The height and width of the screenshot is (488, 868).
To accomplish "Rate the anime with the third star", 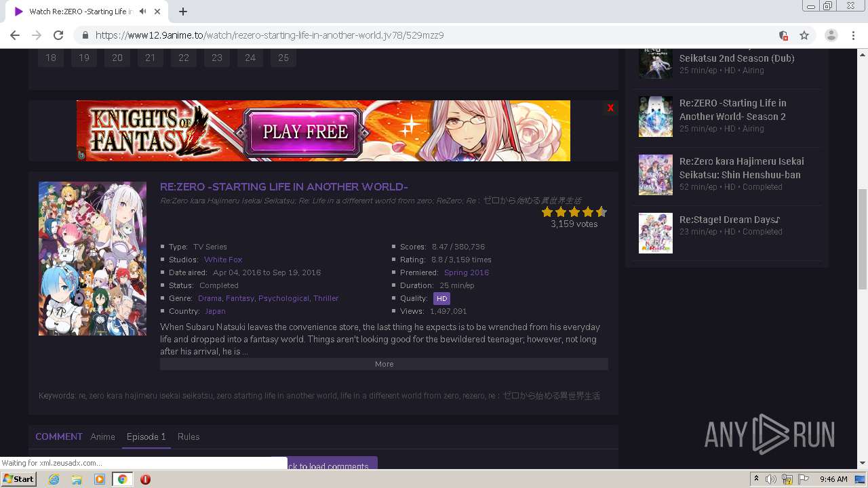I will point(574,212).
